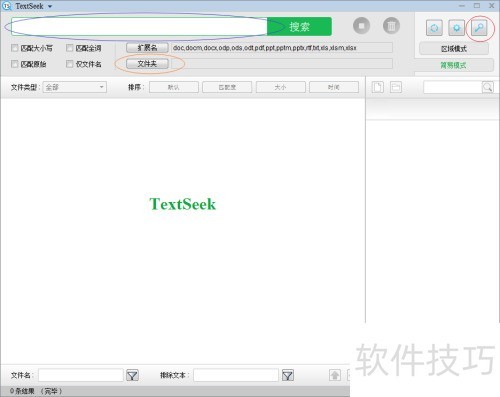Click the funnel icon next to 文件名 field

pyautogui.click(x=132, y=376)
